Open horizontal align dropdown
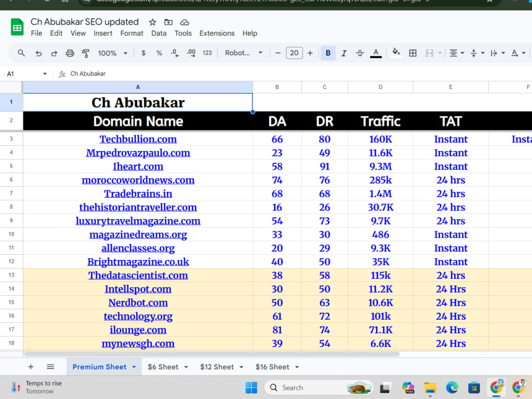 pos(456,53)
